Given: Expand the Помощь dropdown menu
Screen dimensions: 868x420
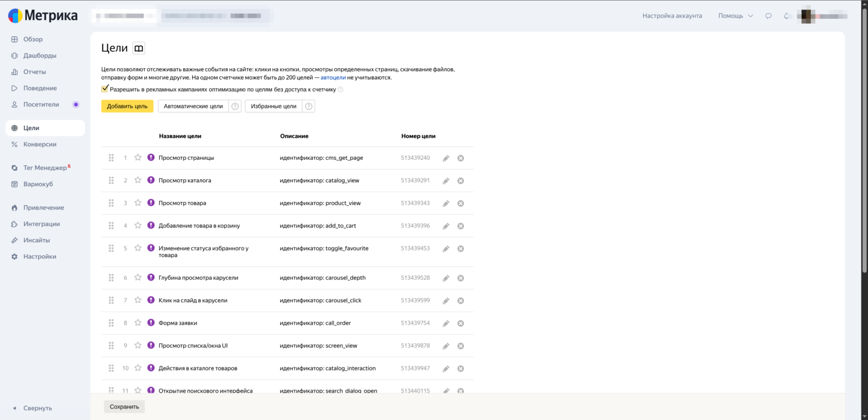Looking at the screenshot, I should coord(735,16).
